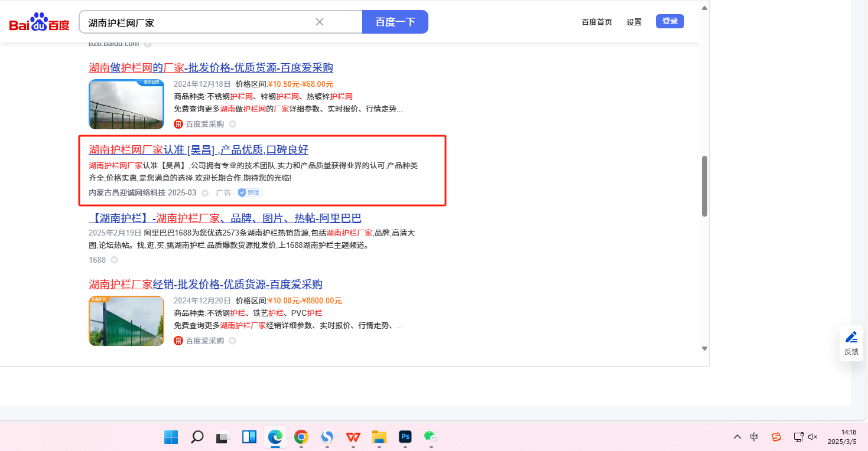Image resolution: width=868 pixels, height=451 pixels.
Task: Clear the search box with the X icon
Action: tap(320, 22)
